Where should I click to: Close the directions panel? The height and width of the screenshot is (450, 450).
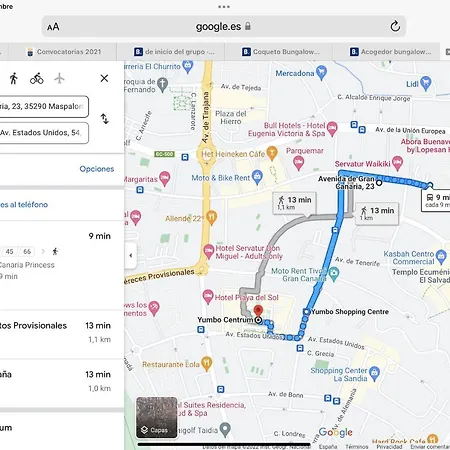(104, 78)
